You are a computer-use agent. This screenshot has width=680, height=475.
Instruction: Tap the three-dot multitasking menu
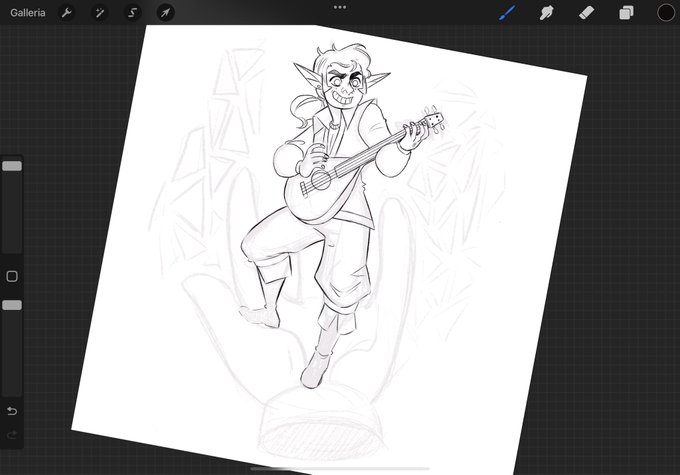pos(340,7)
